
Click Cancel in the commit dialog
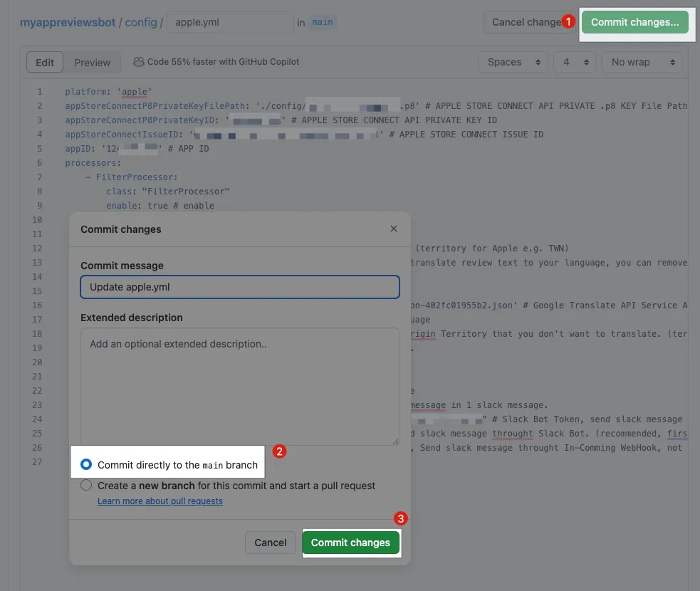pos(271,543)
